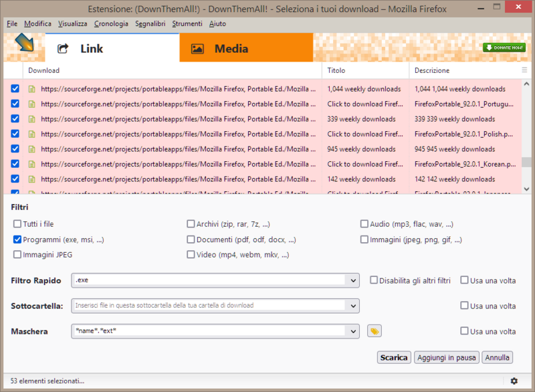Click the file icon of the Polish row
This screenshot has height=392, width=535.
(31, 134)
